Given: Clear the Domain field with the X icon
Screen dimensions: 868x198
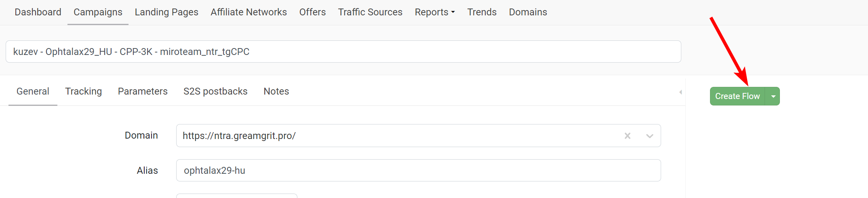Looking at the screenshot, I should coord(627,136).
